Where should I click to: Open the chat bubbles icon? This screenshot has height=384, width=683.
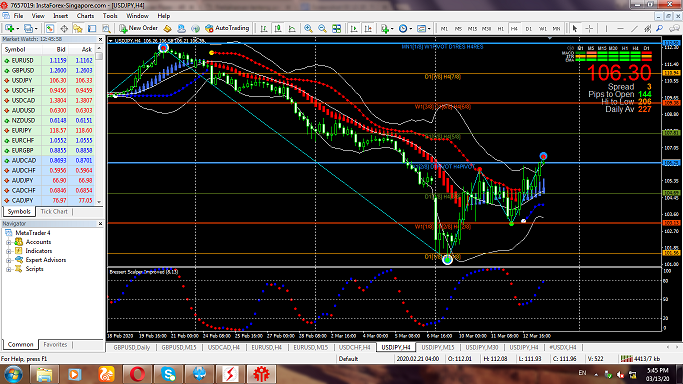pyautogui.click(x=674, y=28)
